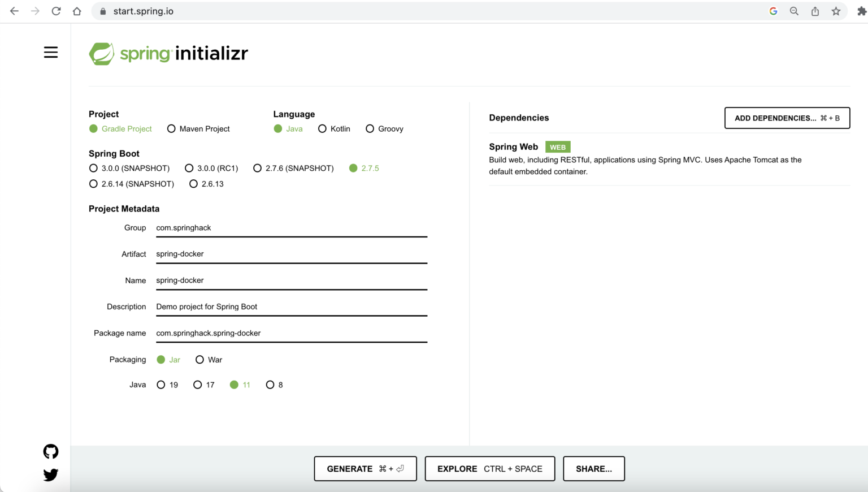This screenshot has width=868, height=492.
Task: Click the bookmark star icon
Action: [x=835, y=11]
